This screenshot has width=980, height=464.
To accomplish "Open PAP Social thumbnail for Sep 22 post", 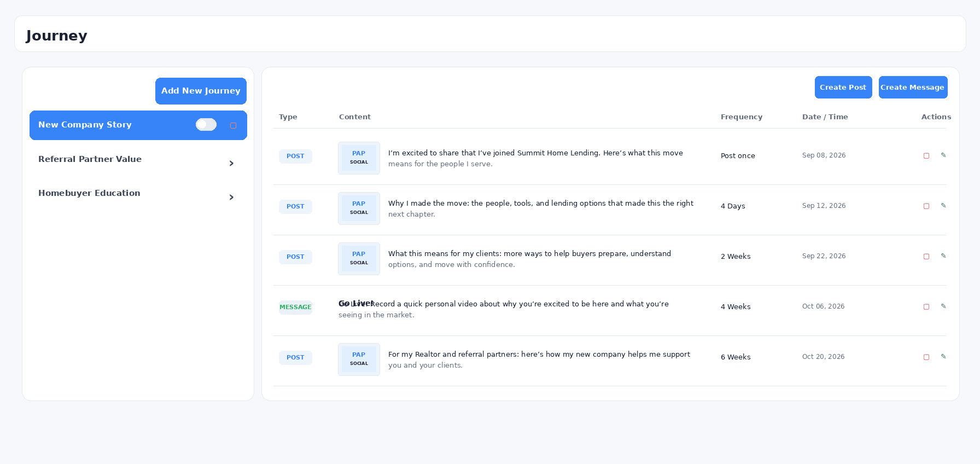I will coord(359,259).
